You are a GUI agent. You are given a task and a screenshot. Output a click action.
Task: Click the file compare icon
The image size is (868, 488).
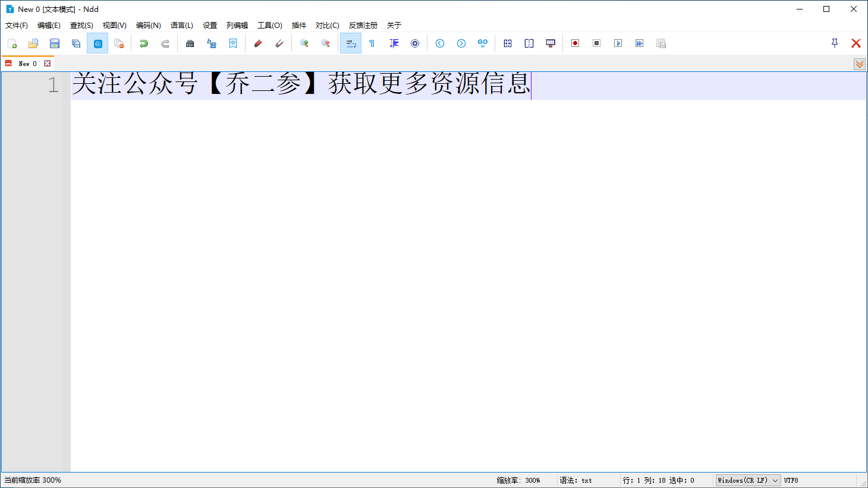pos(508,43)
